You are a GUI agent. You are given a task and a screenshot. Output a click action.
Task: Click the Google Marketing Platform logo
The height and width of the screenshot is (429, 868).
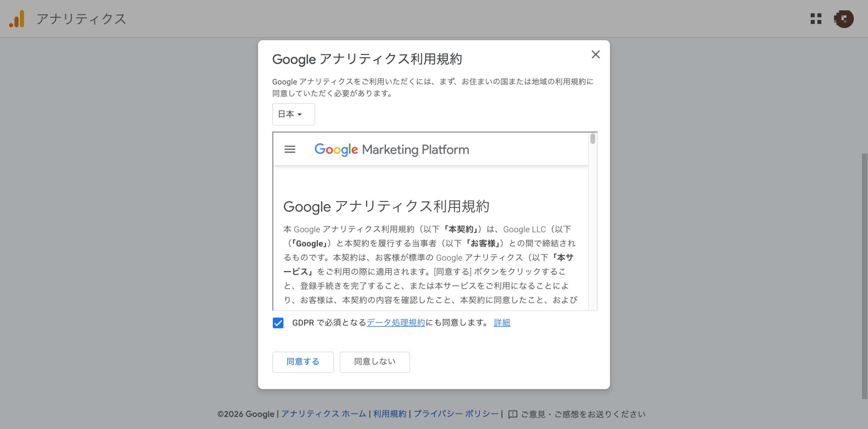tap(392, 149)
